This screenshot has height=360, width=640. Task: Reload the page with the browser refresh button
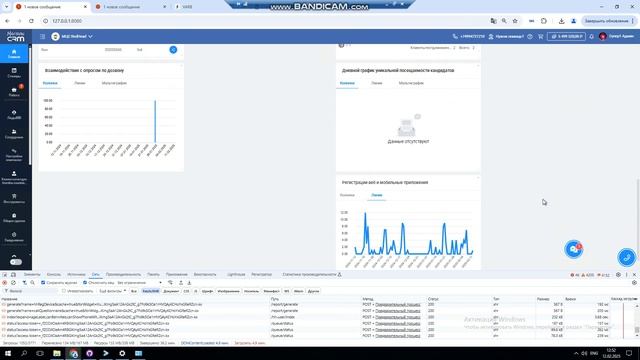(31, 21)
